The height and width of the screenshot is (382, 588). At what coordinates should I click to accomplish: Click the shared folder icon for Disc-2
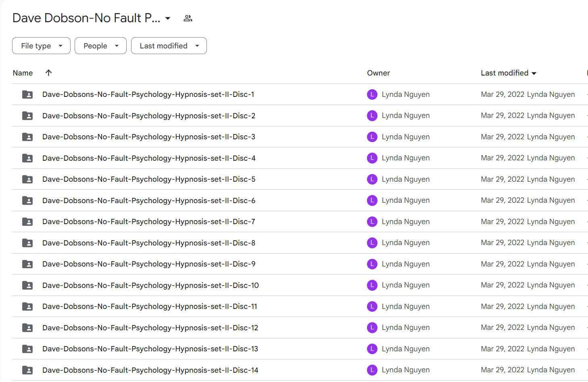point(27,115)
